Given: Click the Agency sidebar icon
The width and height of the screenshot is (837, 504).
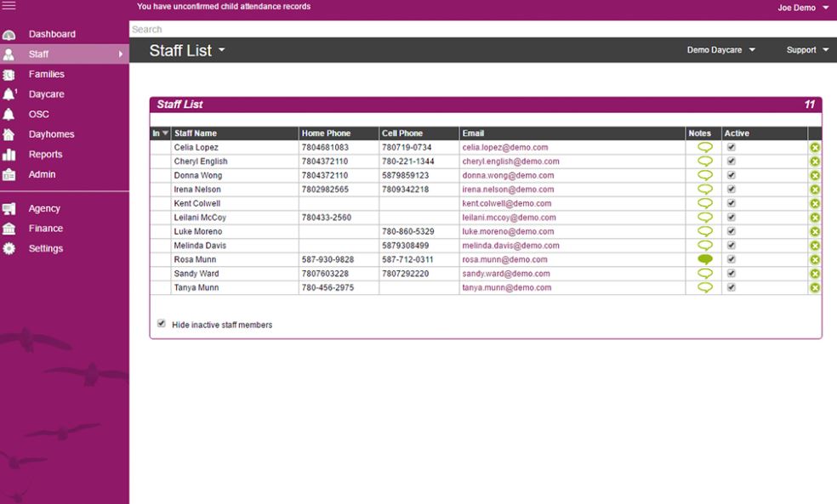Looking at the screenshot, I should coord(9,208).
